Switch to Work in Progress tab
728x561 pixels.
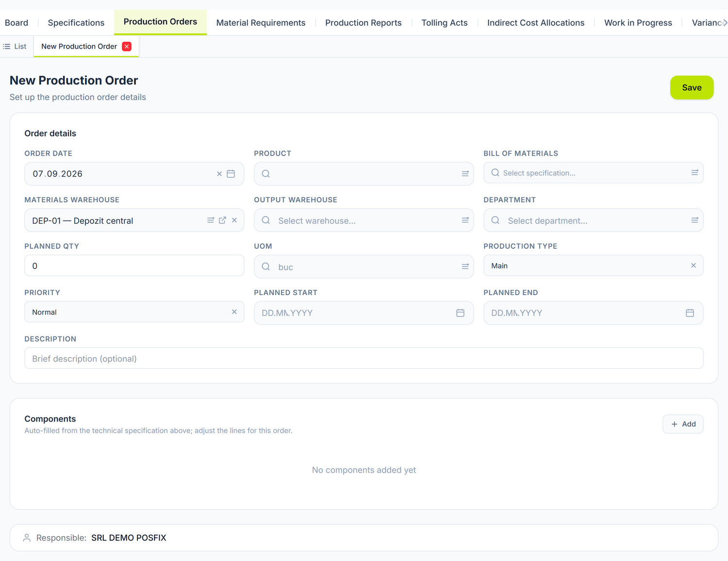point(638,23)
